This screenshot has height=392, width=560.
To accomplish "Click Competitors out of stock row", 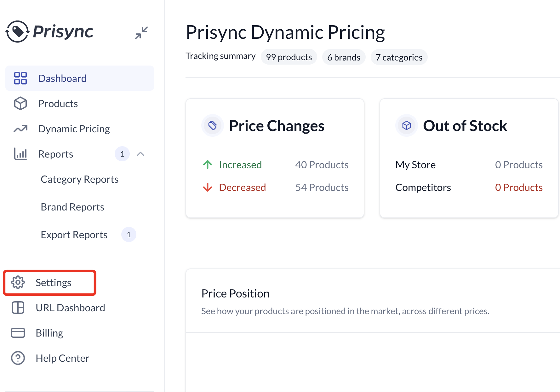I will pyautogui.click(x=469, y=187).
